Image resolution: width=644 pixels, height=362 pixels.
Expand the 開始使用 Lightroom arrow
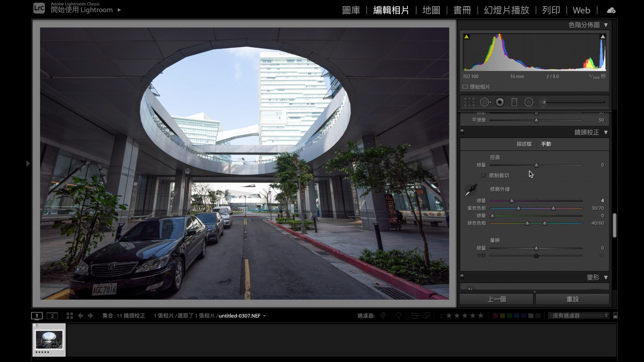(x=119, y=10)
